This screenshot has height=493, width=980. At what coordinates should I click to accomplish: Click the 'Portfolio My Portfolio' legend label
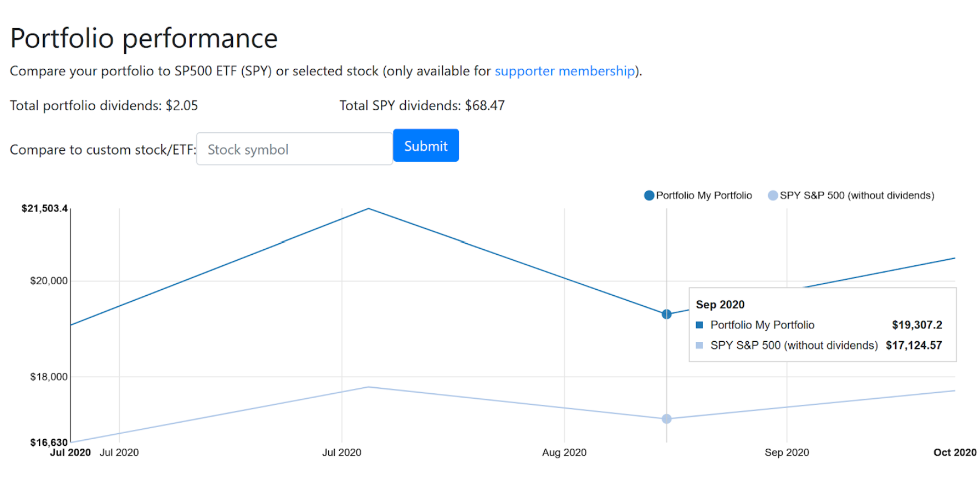tap(704, 196)
